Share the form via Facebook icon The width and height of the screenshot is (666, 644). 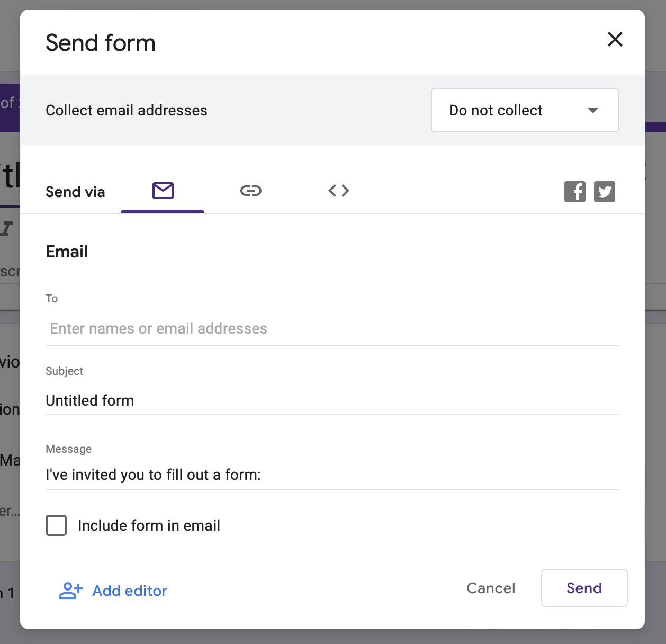coord(575,192)
